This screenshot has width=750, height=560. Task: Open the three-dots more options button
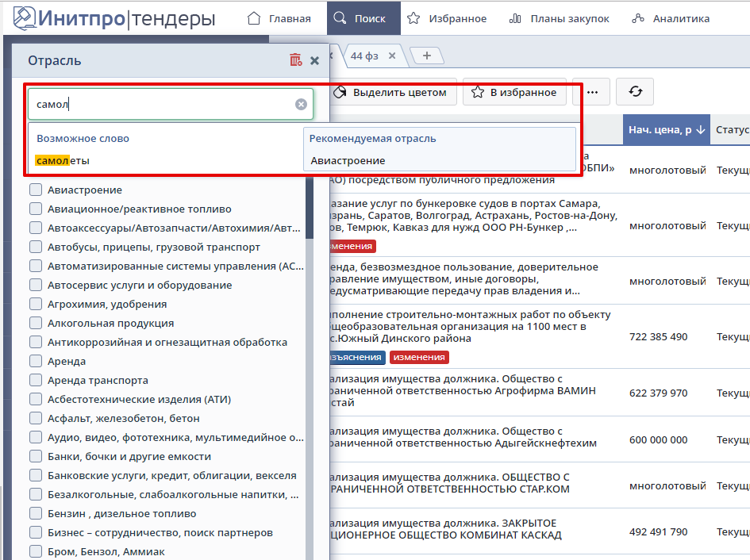click(x=592, y=92)
